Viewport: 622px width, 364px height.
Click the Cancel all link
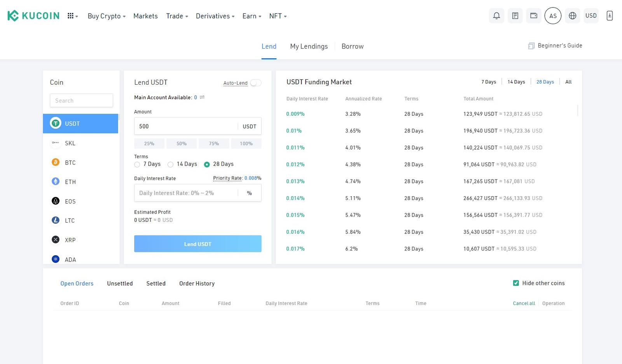click(x=524, y=303)
